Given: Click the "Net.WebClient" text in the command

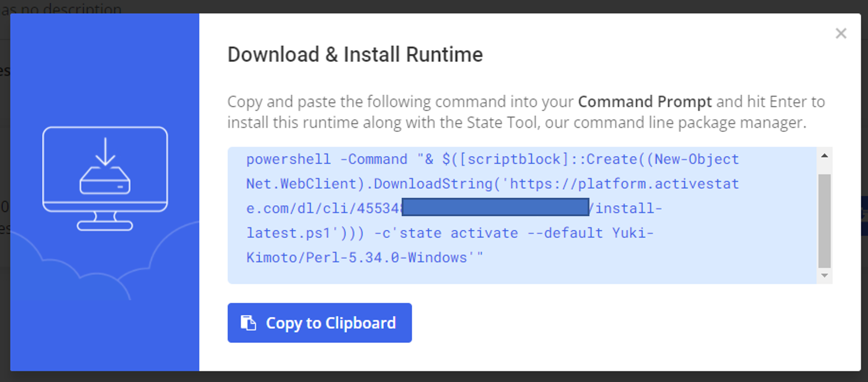Looking at the screenshot, I should [x=301, y=184].
